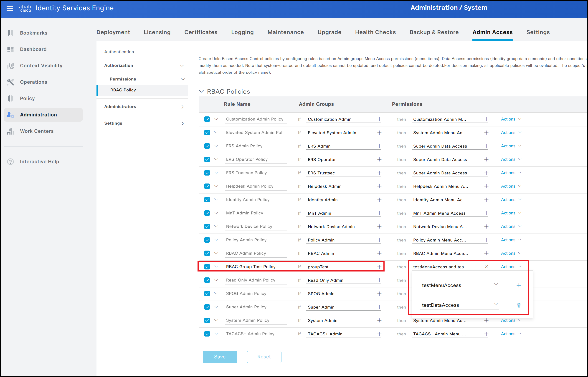
Task: Close permissions popup for RBAC Group Test Policy
Action: pyautogui.click(x=486, y=267)
